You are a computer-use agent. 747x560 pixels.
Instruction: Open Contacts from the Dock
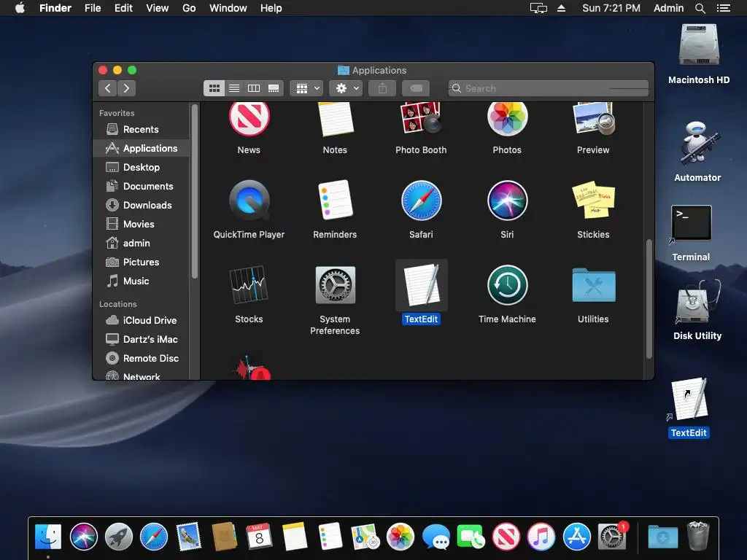click(224, 537)
